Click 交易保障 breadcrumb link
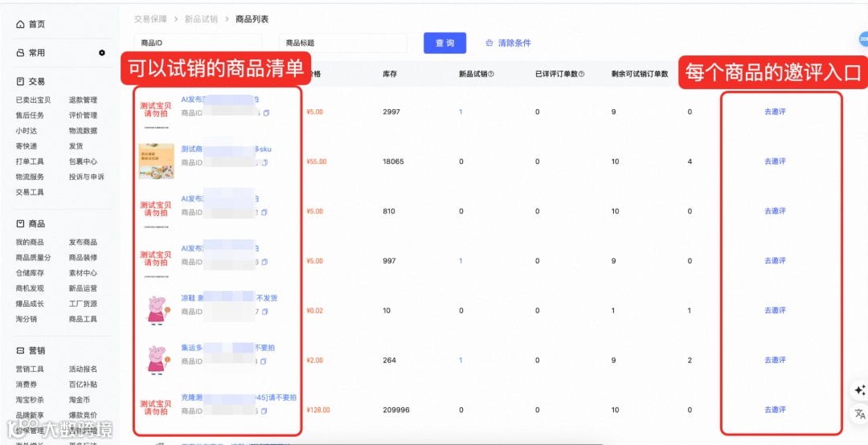The height and width of the screenshot is (445, 868). (x=150, y=18)
